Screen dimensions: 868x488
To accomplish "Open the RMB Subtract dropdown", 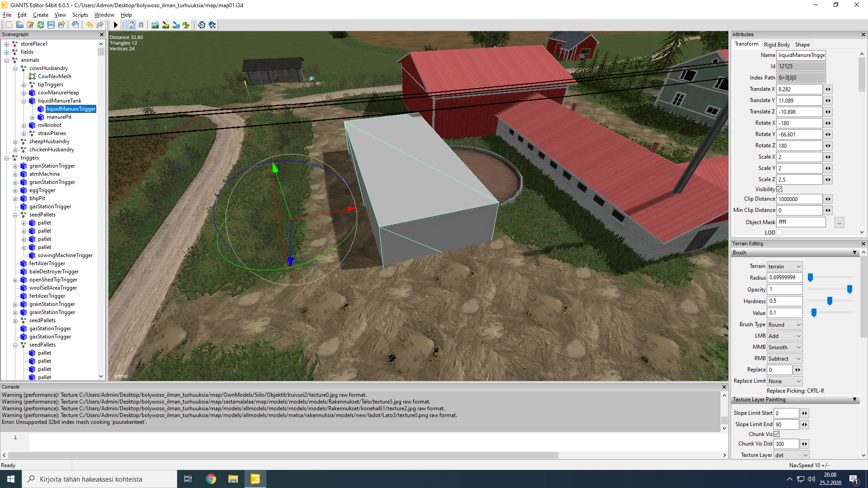I will coord(785,359).
